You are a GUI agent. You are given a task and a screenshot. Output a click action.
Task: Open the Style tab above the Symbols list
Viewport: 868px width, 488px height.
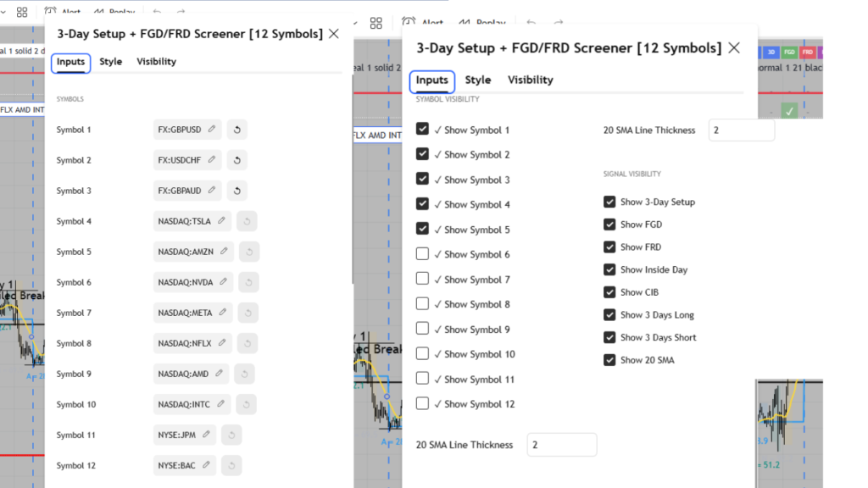pyautogui.click(x=110, y=62)
